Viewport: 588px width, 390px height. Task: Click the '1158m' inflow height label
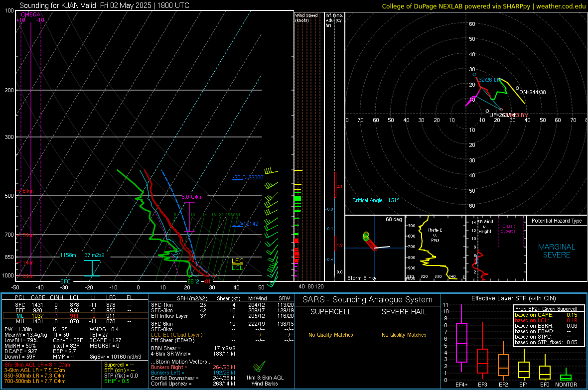(x=68, y=255)
